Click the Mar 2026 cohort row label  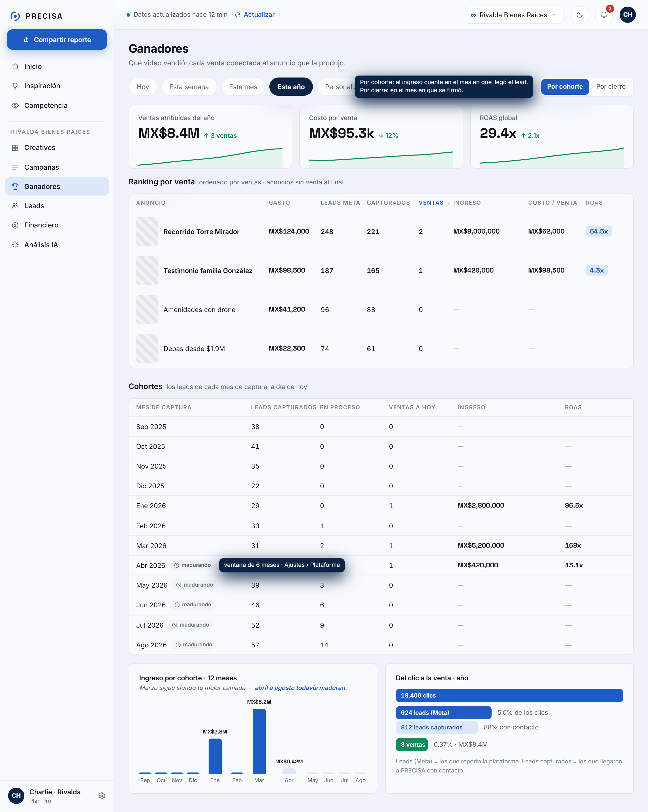[151, 546]
